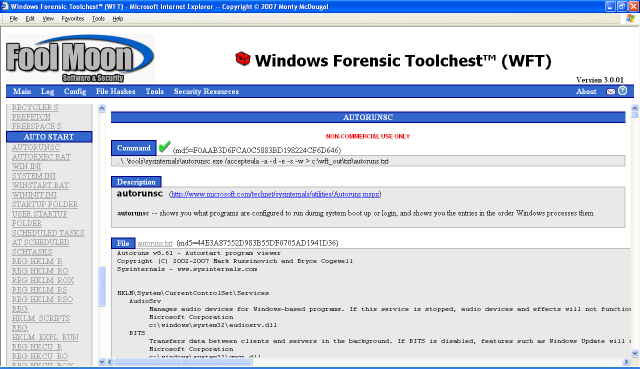Open the autoruns.txt file link
Viewport: 640px width, 369px height.
pyautogui.click(x=155, y=243)
